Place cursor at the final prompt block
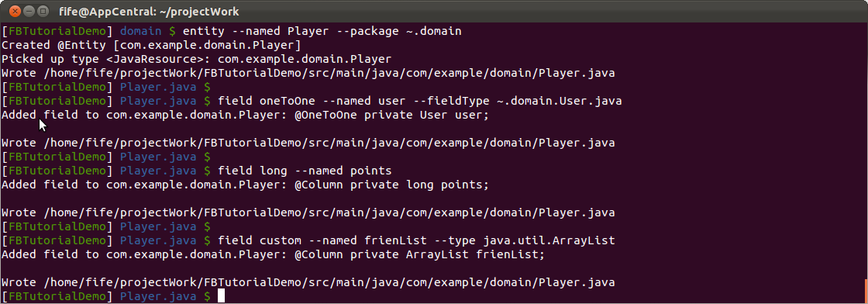 222,296
